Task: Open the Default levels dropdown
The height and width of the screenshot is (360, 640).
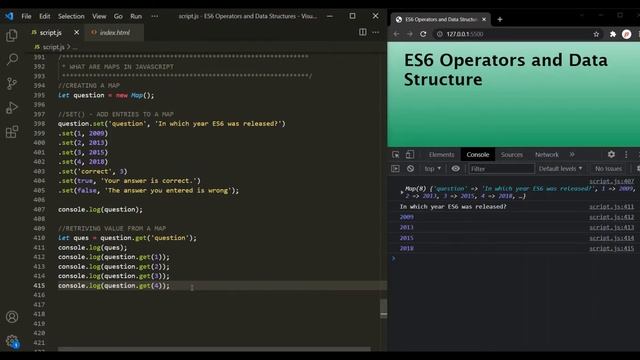Action: point(560,169)
